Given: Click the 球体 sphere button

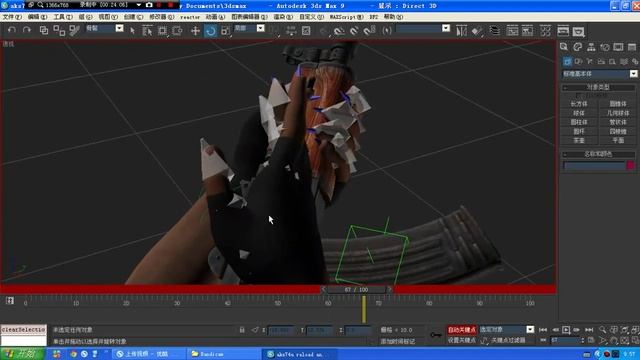Looking at the screenshot, I should tap(579, 113).
